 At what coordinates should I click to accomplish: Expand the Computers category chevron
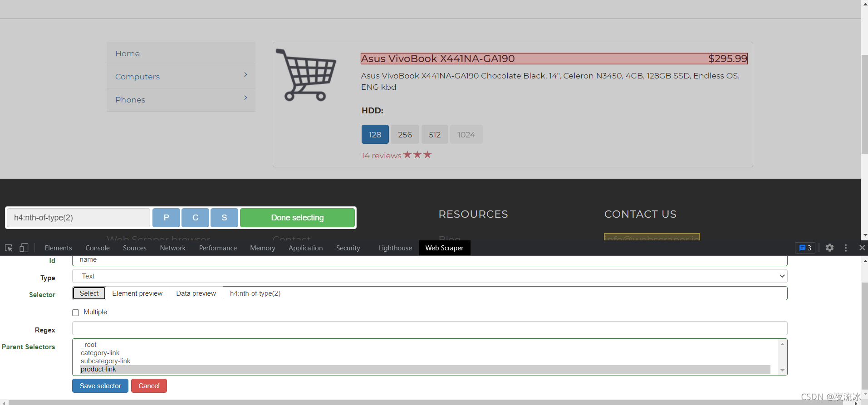[245, 74]
